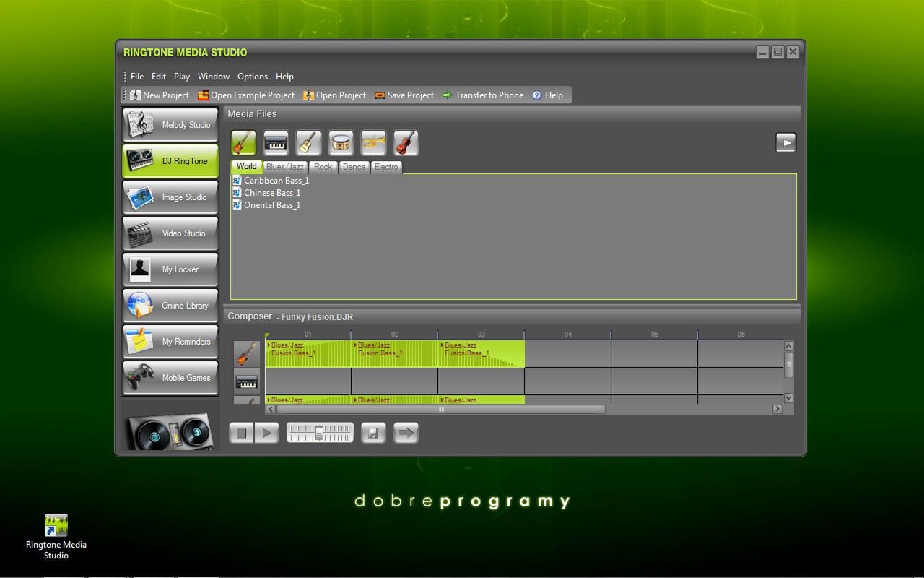Open the Edit menu
The image size is (924, 578).
click(x=159, y=77)
